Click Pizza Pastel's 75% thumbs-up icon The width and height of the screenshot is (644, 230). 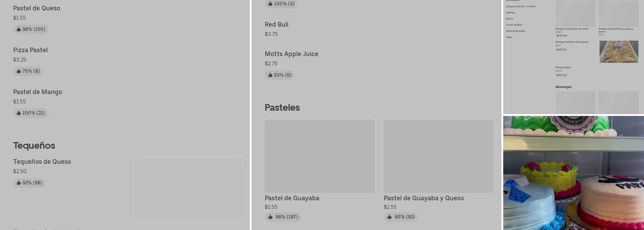point(19,71)
